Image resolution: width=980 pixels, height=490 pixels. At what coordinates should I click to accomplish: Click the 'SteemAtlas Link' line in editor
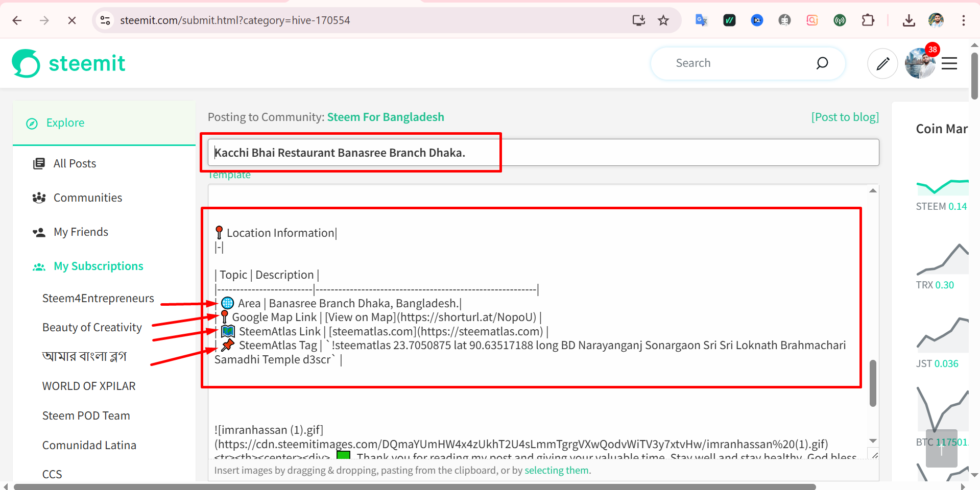pos(381,331)
